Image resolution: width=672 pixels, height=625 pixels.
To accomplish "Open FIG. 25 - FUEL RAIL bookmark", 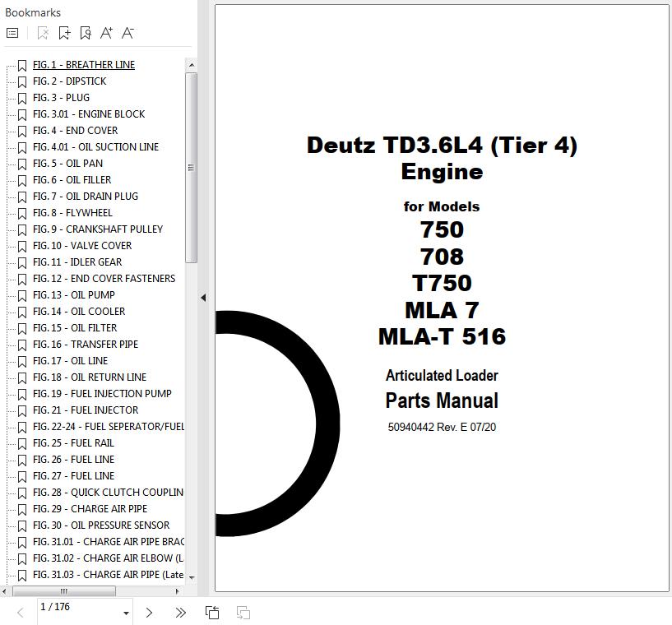I will 73,443.
